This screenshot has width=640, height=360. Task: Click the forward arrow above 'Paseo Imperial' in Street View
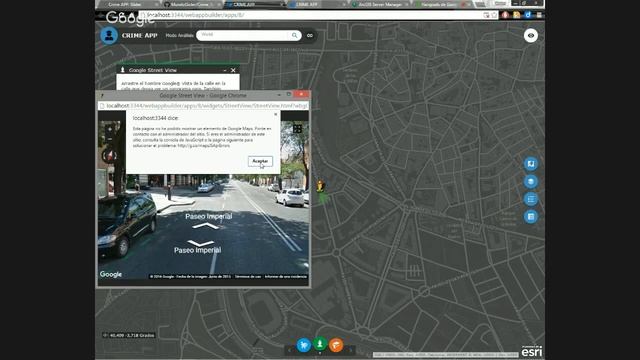pyautogui.click(x=206, y=226)
